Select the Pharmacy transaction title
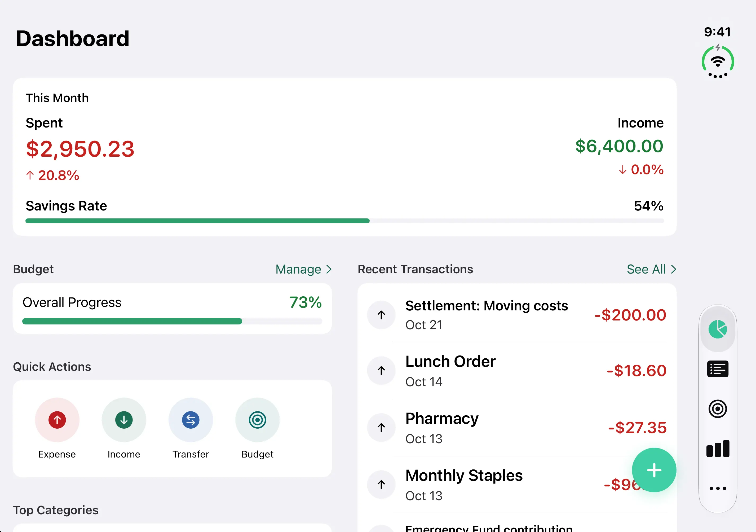Image resolution: width=756 pixels, height=532 pixels. (442, 419)
